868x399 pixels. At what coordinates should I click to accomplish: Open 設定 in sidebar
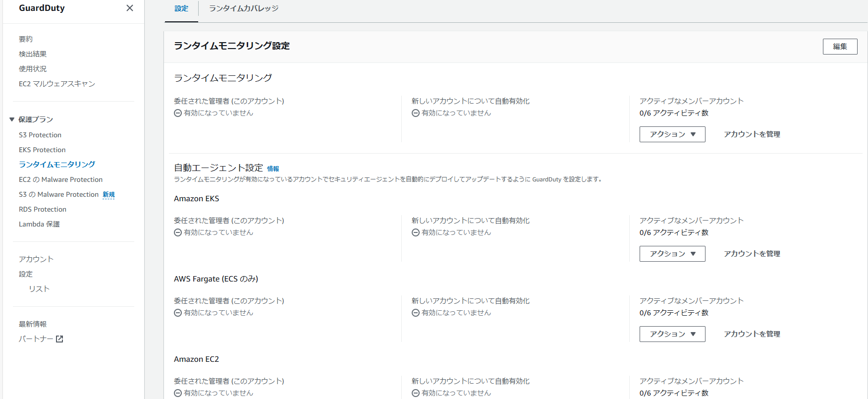click(26, 274)
